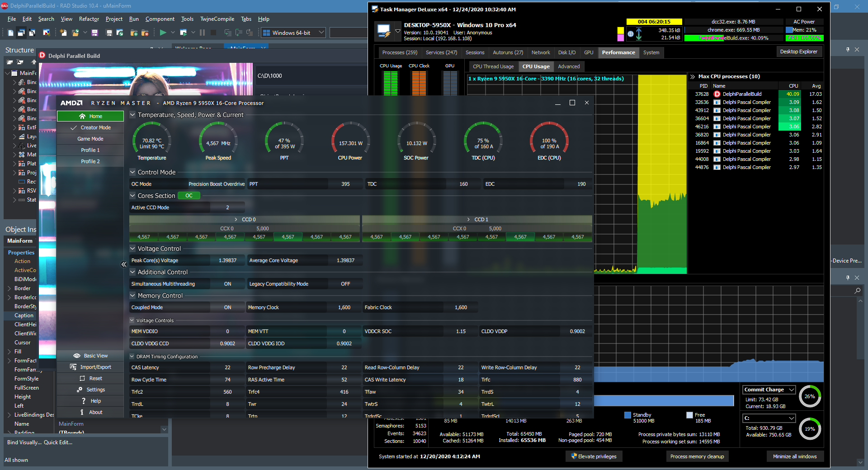
Task: Open the Component menu
Action: tap(160, 19)
